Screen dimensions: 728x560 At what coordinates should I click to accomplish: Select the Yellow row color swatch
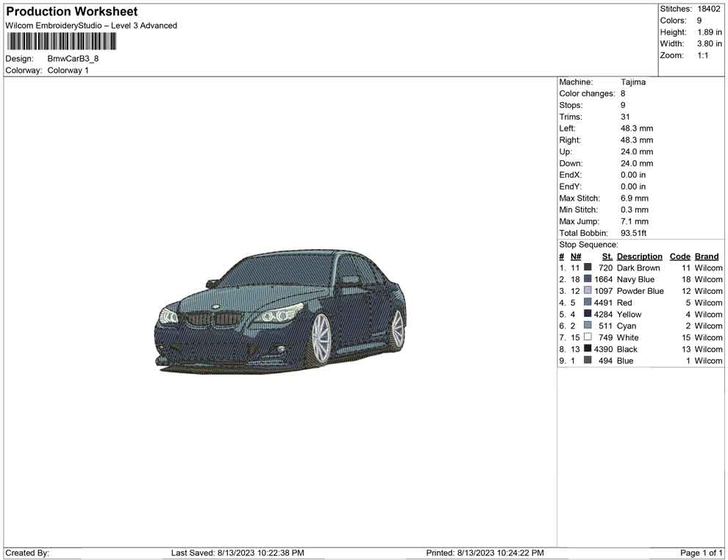(588, 315)
